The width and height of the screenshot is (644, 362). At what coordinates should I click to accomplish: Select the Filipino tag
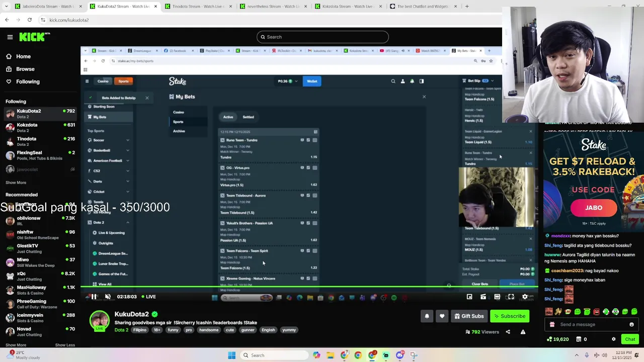pyautogui.click(x=140, y=330)
